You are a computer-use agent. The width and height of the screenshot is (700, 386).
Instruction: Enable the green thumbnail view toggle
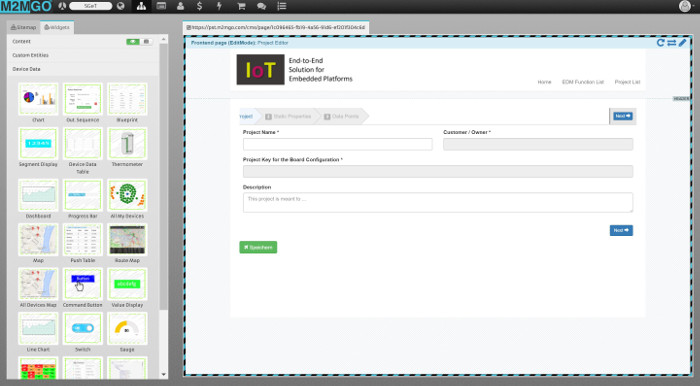(x=133, y=42)
